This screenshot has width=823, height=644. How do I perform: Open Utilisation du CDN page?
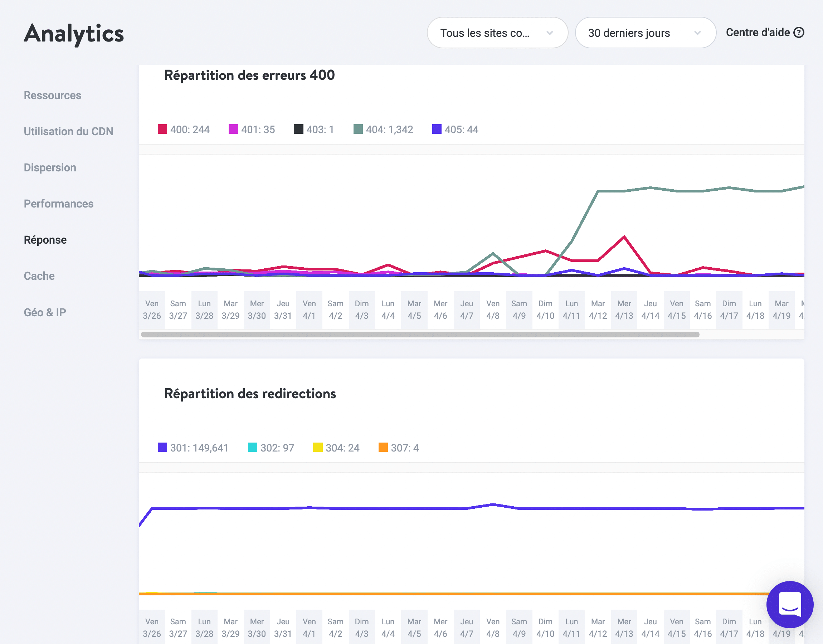[x=68, y=131]
